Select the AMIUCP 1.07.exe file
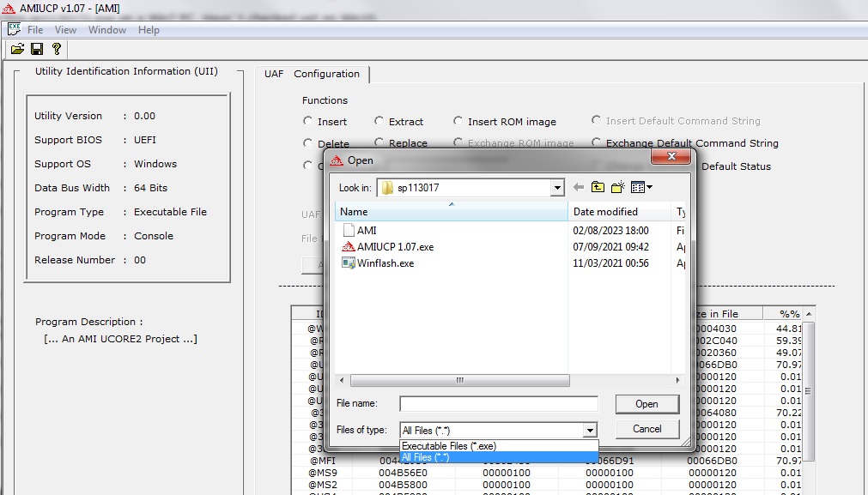The image size is (868, 495). [x=395, y=247]
